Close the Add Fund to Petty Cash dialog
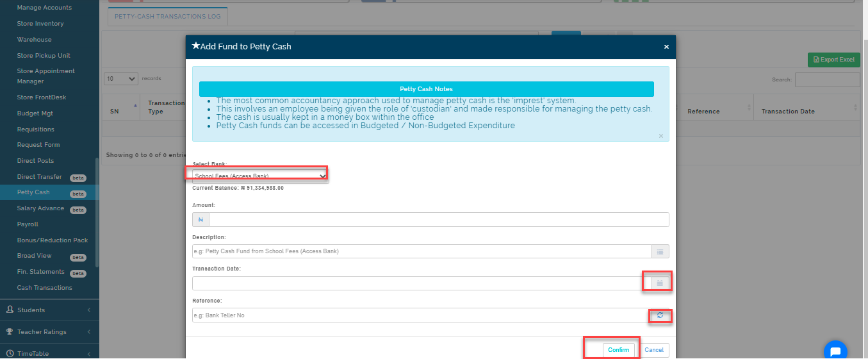Image resolution: width=868 pixels, height=359 pixels. click(666, 47)
